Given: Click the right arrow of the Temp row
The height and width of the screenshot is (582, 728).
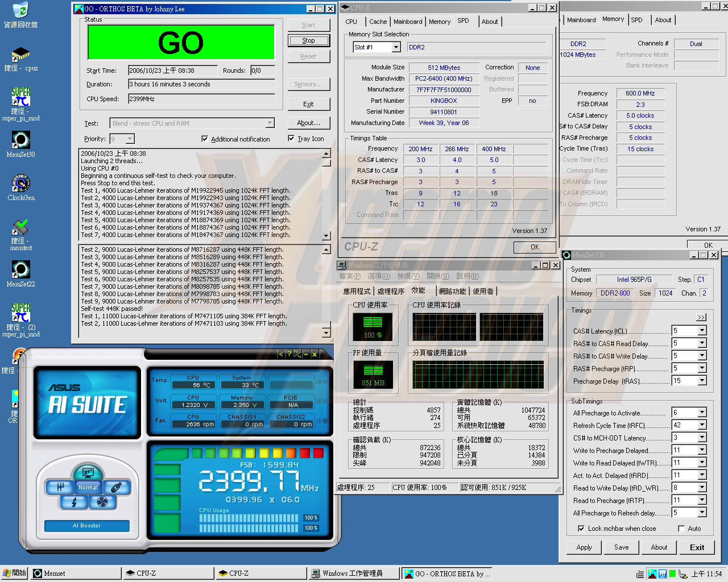Looking at the screenshot, I should pos(325,381).
